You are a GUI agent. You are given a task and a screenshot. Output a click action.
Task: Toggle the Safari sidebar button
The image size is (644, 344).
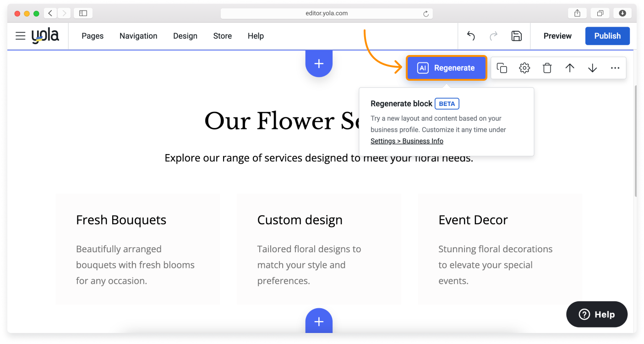pos(83,13)
